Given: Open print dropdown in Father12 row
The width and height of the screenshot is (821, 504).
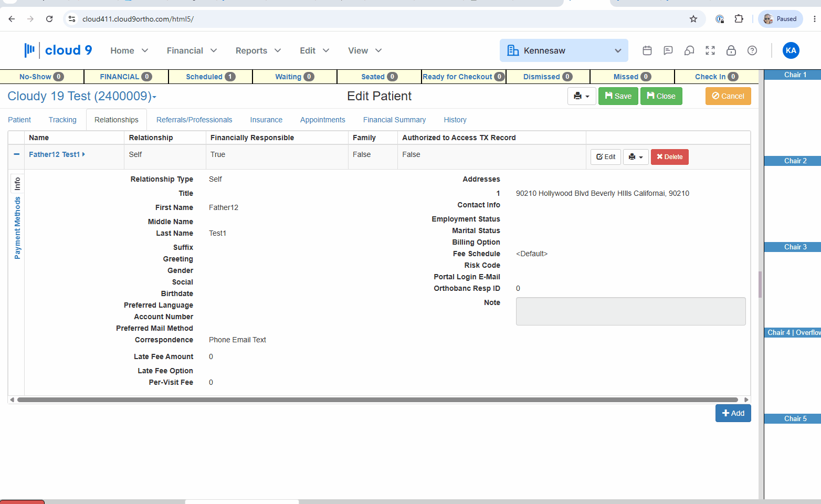Looking at the screenshot, I should click(x=636, y=157).
